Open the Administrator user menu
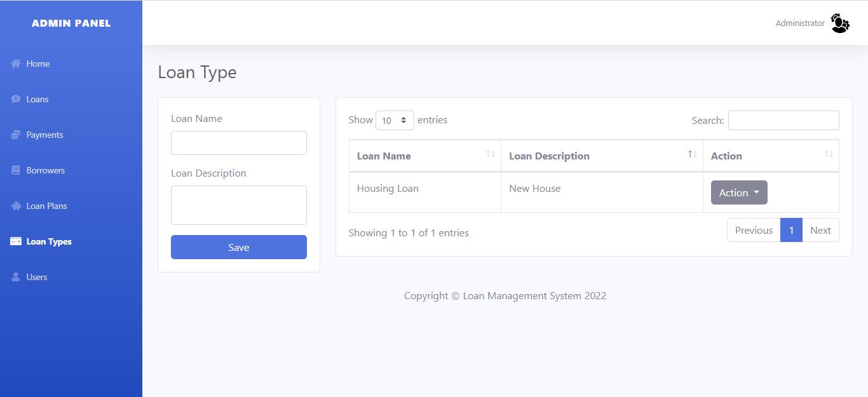Screen dimensions: 868x397 pos(800,24)
